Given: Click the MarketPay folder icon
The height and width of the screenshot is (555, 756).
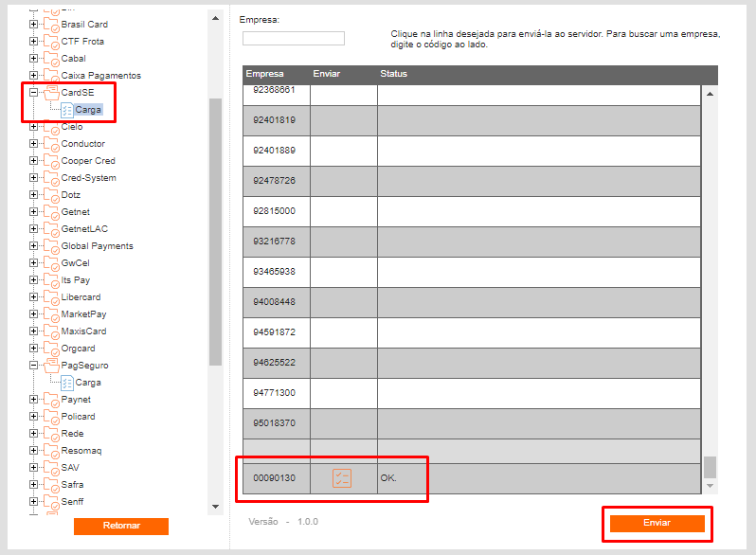Looking at the screenshot, I should (51, 314).
